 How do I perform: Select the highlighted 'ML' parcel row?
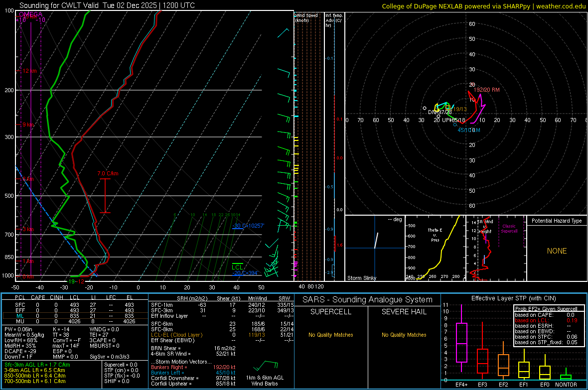(x=74, y=316)
